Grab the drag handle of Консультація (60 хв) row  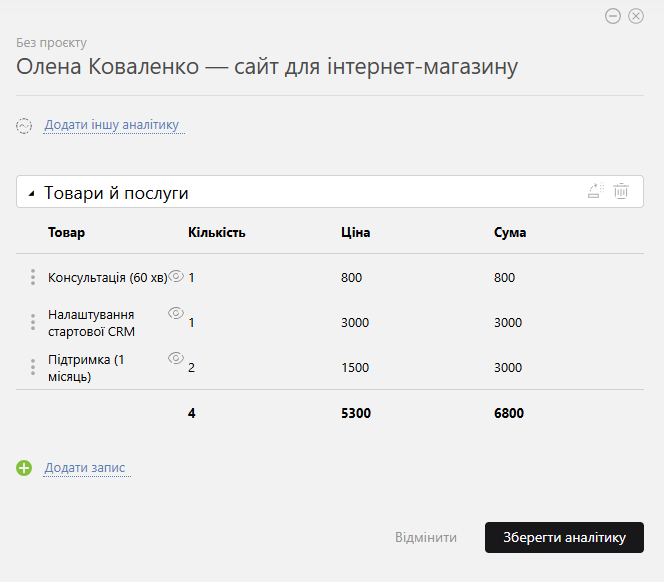click(33, 277)
